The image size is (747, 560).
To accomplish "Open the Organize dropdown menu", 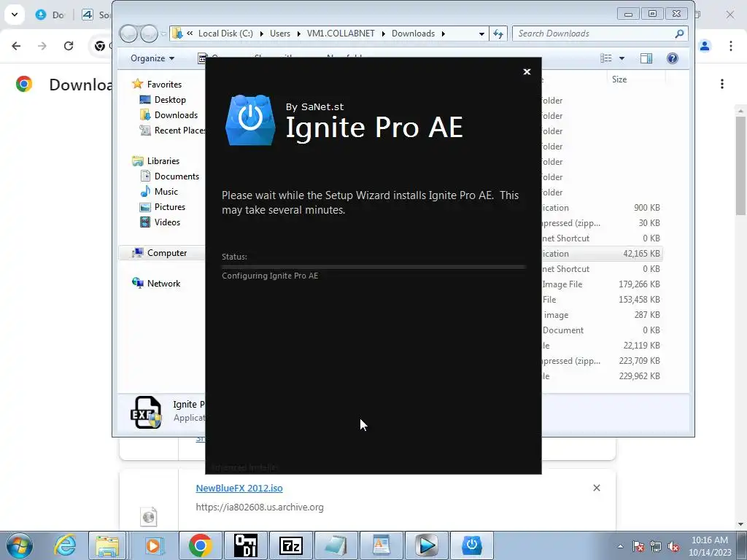I will coord(152,58).
